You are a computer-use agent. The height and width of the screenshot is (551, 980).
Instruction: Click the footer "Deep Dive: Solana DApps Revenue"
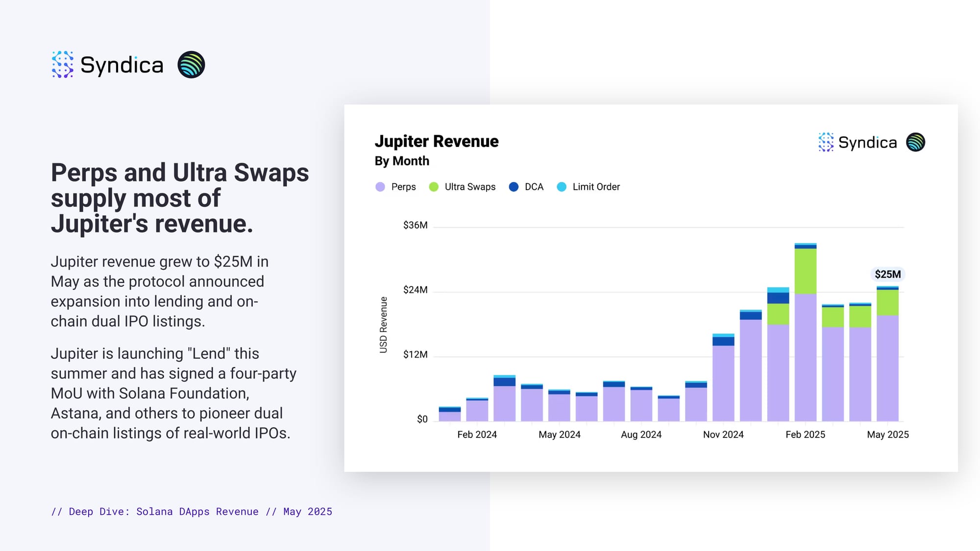[164, 511]
